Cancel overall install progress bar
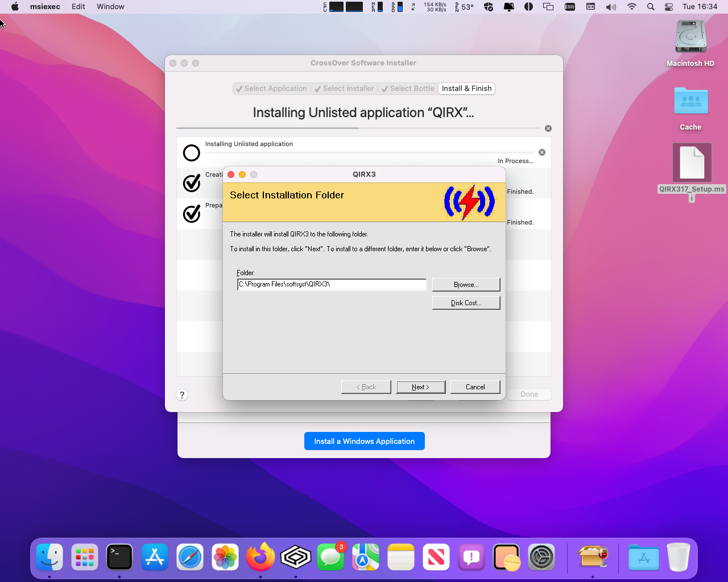The height and width of the screenshot is (582, 728). tap(548, 128)
